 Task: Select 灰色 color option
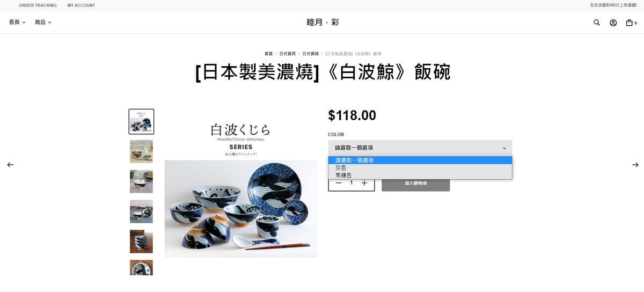tap(420, 167)
